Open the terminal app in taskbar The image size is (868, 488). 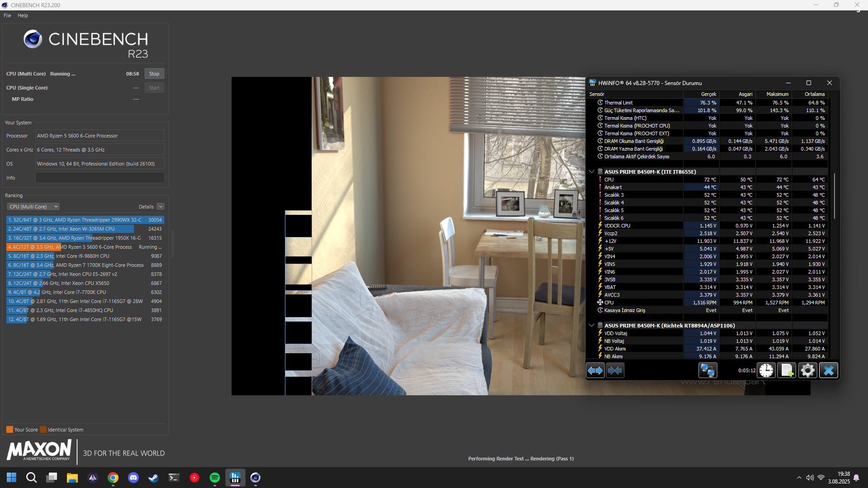click(x=174, y=478)
